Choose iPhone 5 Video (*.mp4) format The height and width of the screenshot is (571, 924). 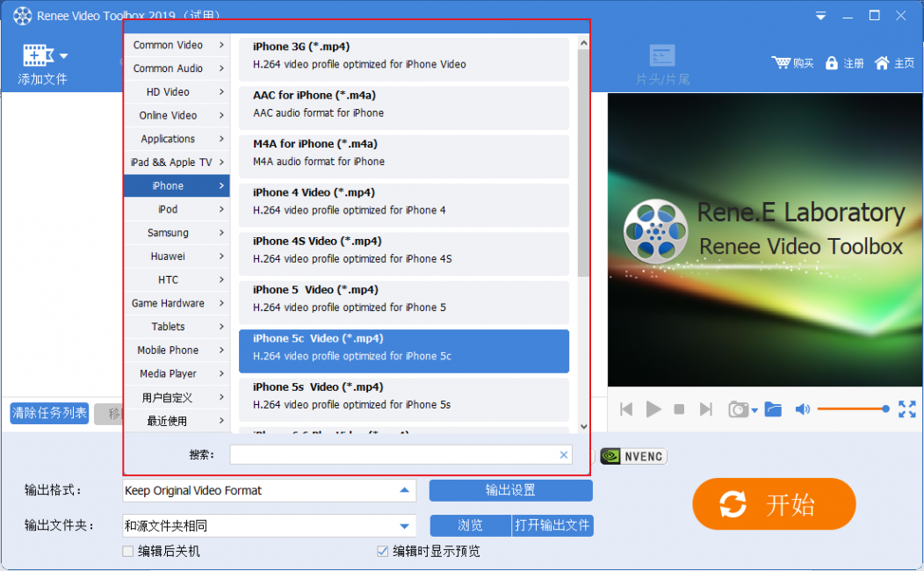(x=404, y=302)
